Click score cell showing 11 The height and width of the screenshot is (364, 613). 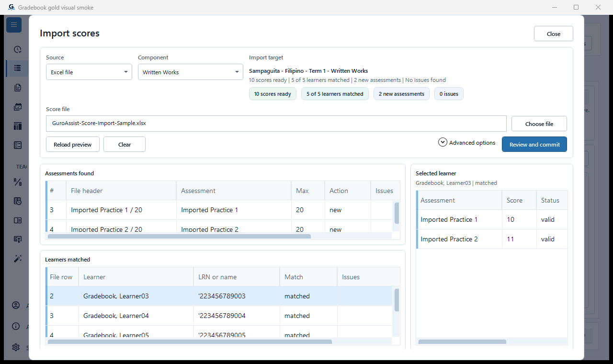click(x=519, y=239)
